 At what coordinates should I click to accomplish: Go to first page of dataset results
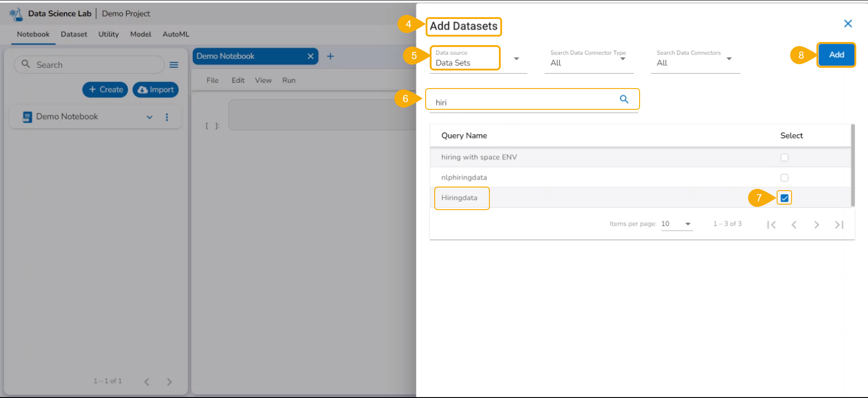772,225
